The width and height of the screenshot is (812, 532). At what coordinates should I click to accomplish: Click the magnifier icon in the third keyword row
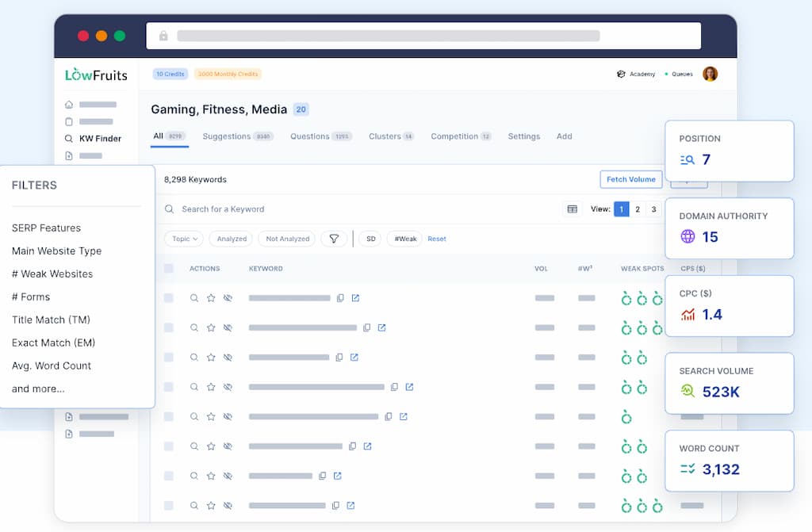tap(193, 358)
